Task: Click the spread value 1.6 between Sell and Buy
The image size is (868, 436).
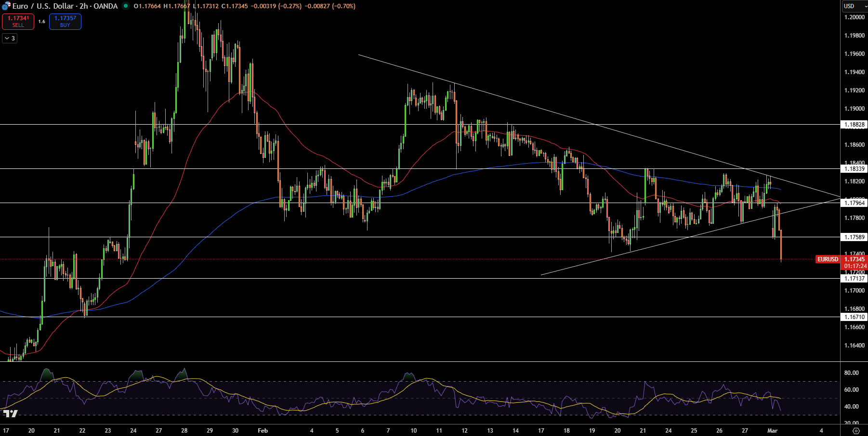Action: pyautogui.click(x=42, y=22)
